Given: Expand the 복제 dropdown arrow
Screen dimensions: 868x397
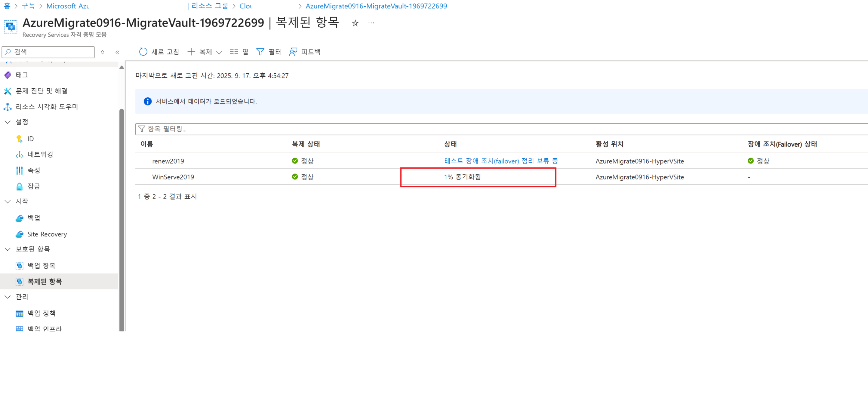Looking at the screenshot, I should (x=219, y=52).
